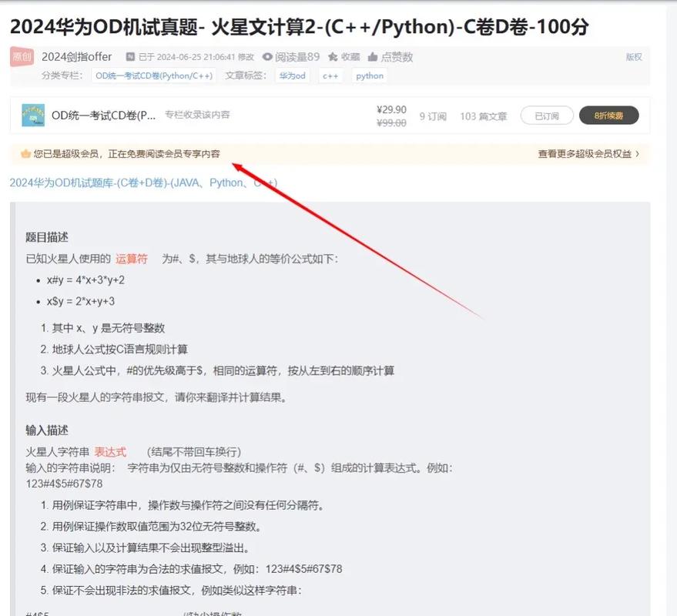
Task: Click the 9 订阅 count
Action: (x=433, y=116)
